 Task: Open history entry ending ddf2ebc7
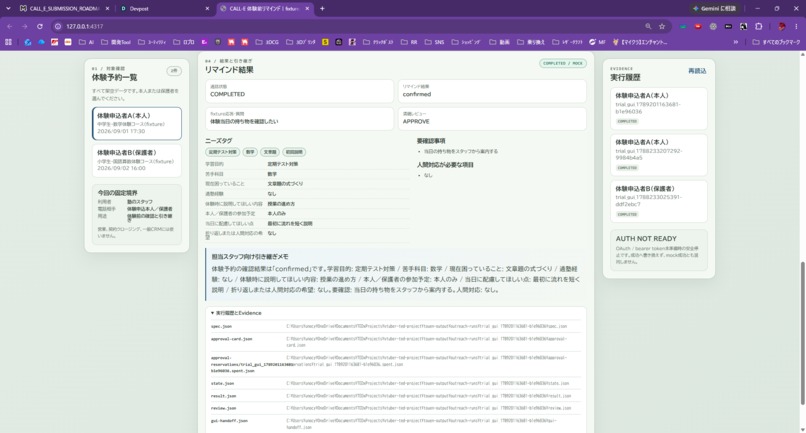pyautogui.click(x=658, y=201)
